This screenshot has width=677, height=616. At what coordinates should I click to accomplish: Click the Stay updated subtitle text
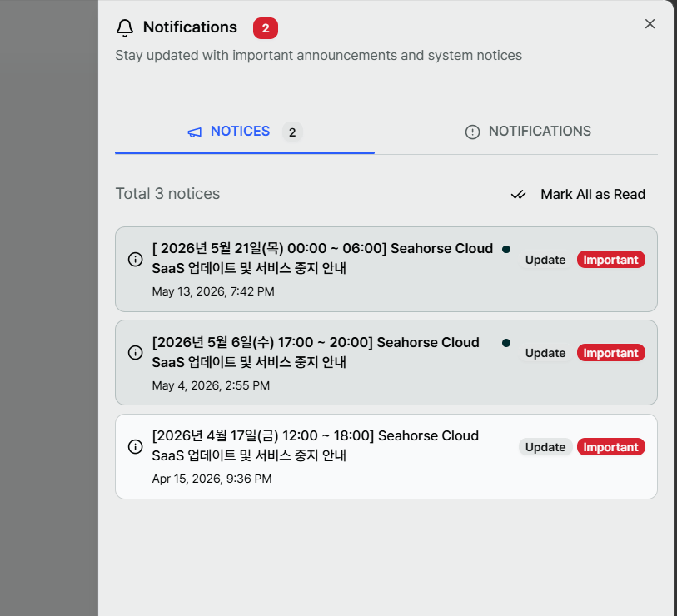(319, 56)
